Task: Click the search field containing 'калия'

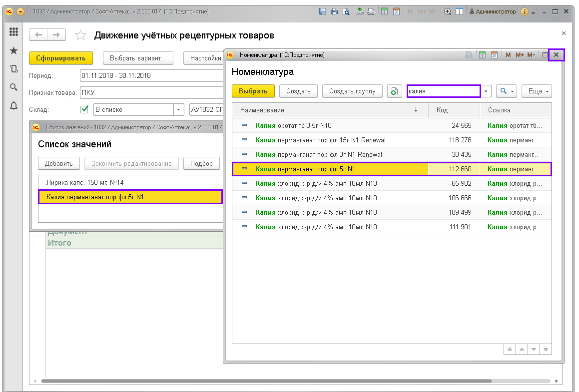Action: (x=443, y=91)
